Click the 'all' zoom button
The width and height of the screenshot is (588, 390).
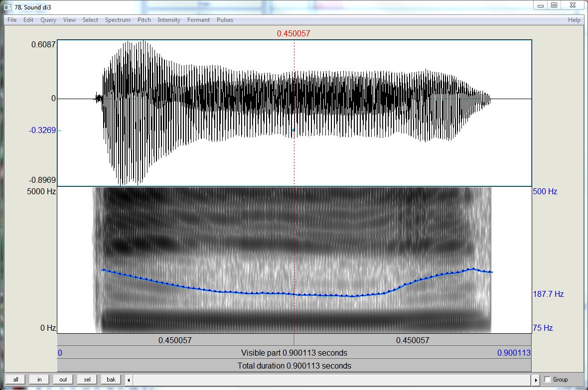pyautogui.click(x=15, y=380)
